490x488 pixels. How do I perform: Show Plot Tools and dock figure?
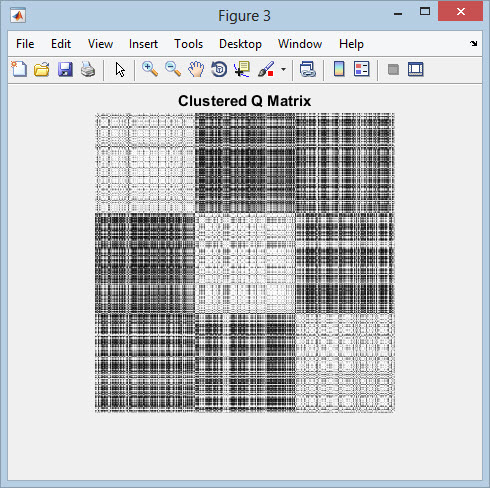click(416, 69)
